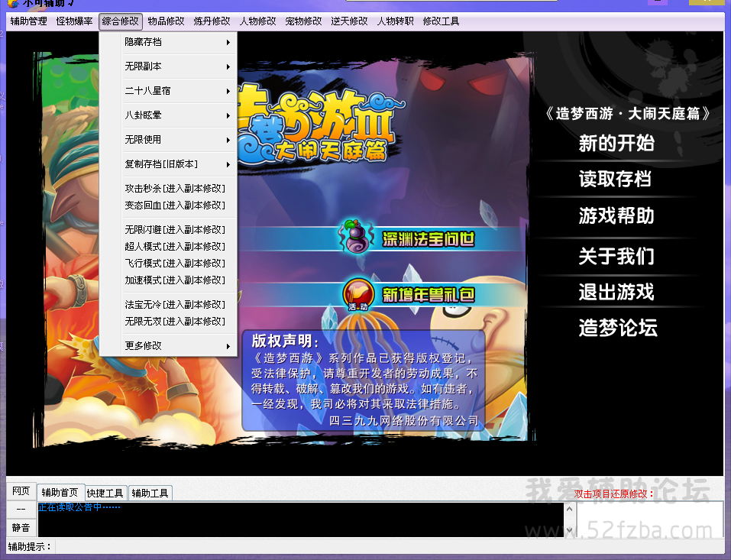Click 读取存档 to load a save
731x560 pixels.
pyautogui.click(x=616, y=179)
